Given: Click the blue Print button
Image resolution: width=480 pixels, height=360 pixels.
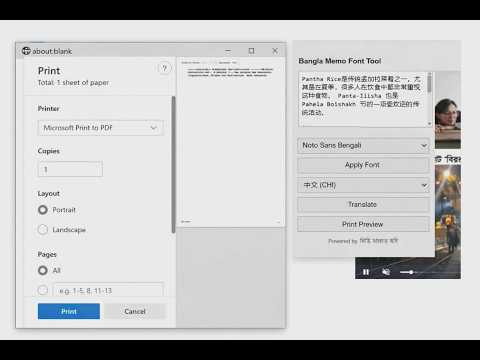Looking at the screenshot, I should click(x=69, y=311).
